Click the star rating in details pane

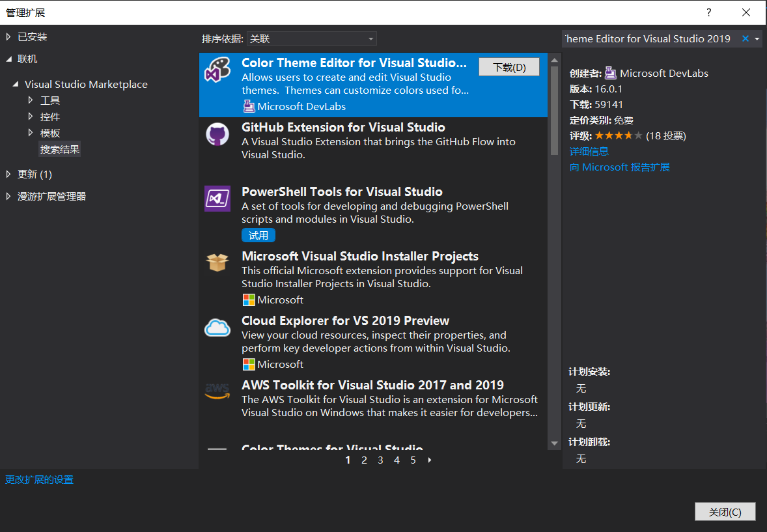point(619,135)
